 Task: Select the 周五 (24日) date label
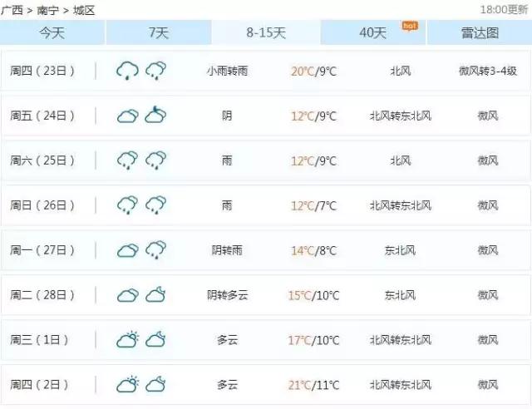[x=42, y=116]
